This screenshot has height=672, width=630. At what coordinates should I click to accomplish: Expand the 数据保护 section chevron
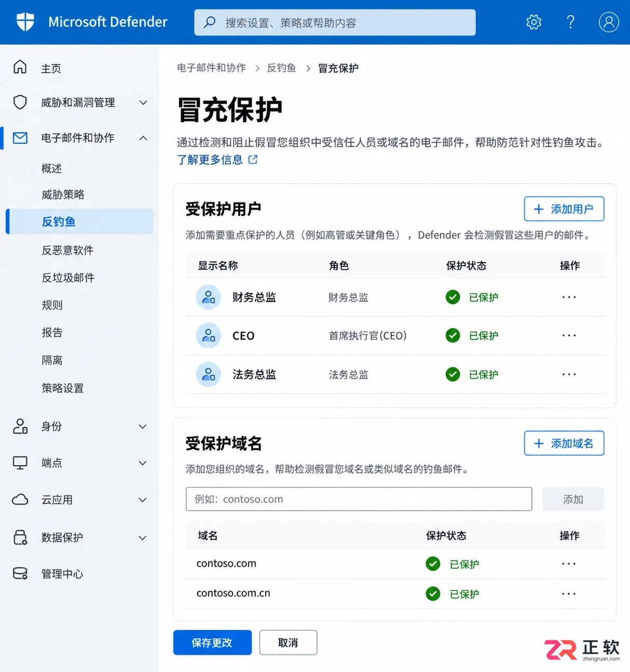[143, 538]
